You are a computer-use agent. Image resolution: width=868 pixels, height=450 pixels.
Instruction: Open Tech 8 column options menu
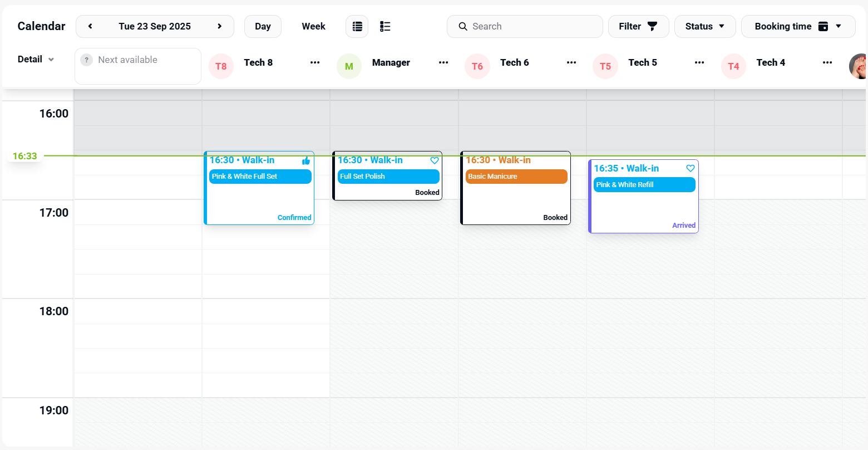315,62
